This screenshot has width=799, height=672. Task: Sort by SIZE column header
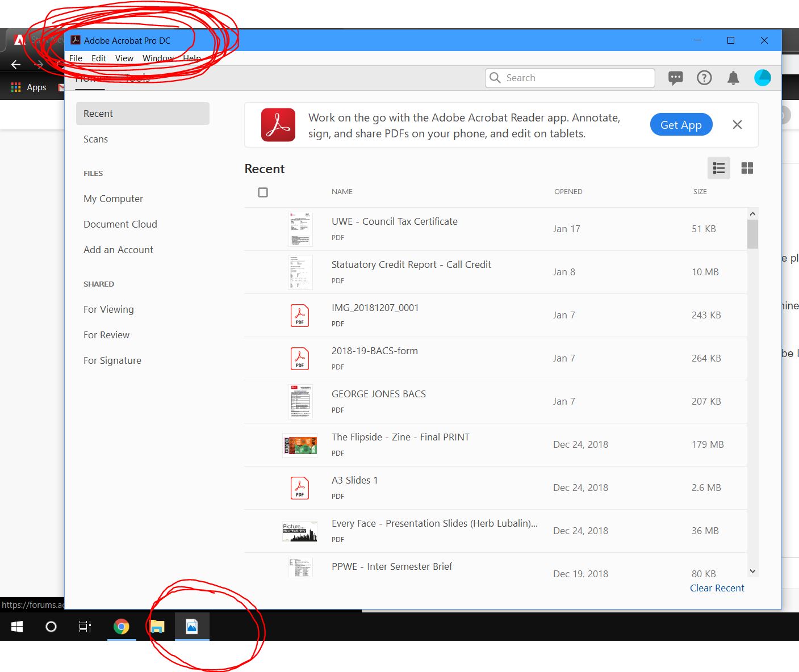(x=700, y=192)
